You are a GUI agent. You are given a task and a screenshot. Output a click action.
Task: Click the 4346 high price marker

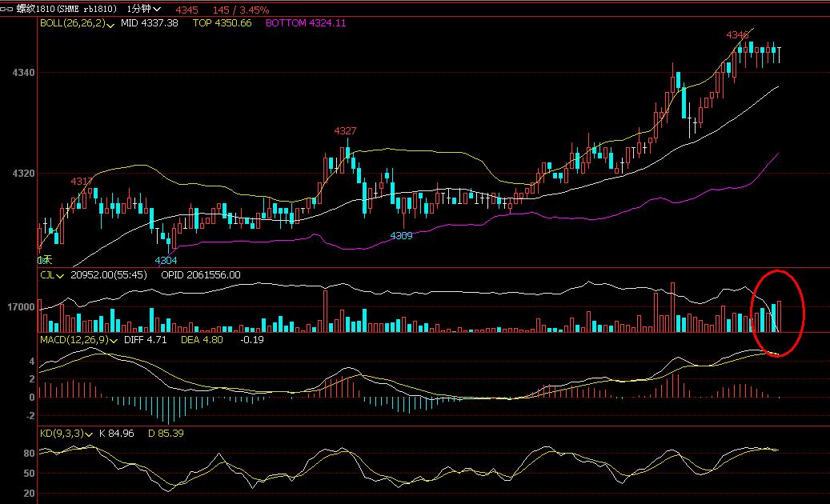pyautogui.click(x=737, y=35)
